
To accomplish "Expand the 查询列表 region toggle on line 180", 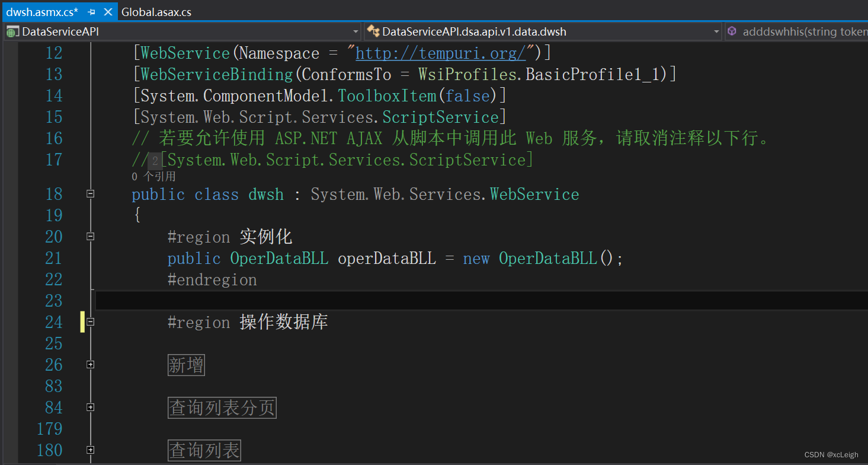I will coord(91,450).
